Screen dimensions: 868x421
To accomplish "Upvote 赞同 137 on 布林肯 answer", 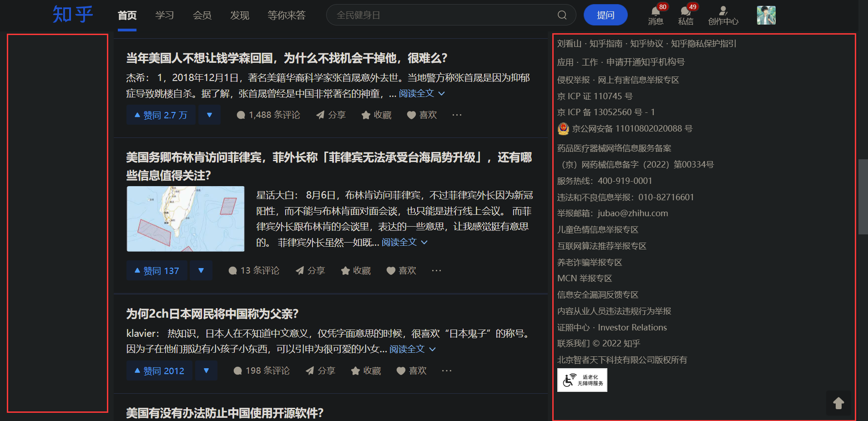I will pyautogui.click(x=157, y=270).
